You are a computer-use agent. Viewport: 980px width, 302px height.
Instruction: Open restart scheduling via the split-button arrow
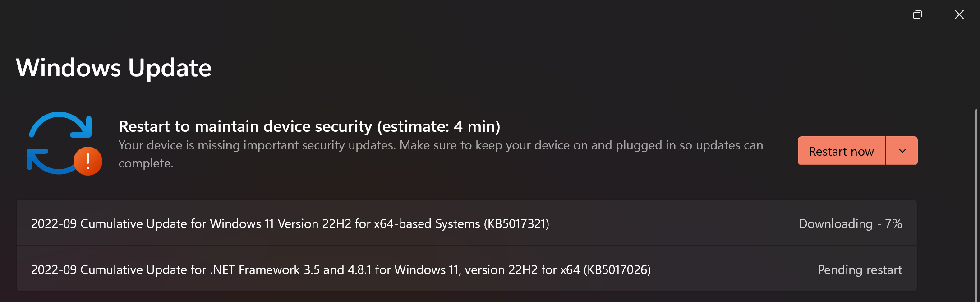click(x=902, y=151)
